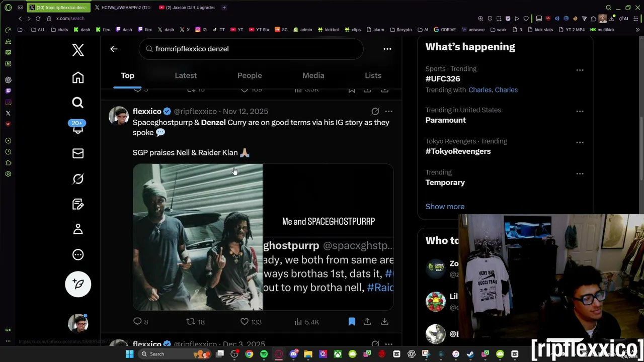Viewport: 644px width, 362px height.
Task: Switch to Jaxson Dart Upgrades browser tab
Action: (187, 8)
